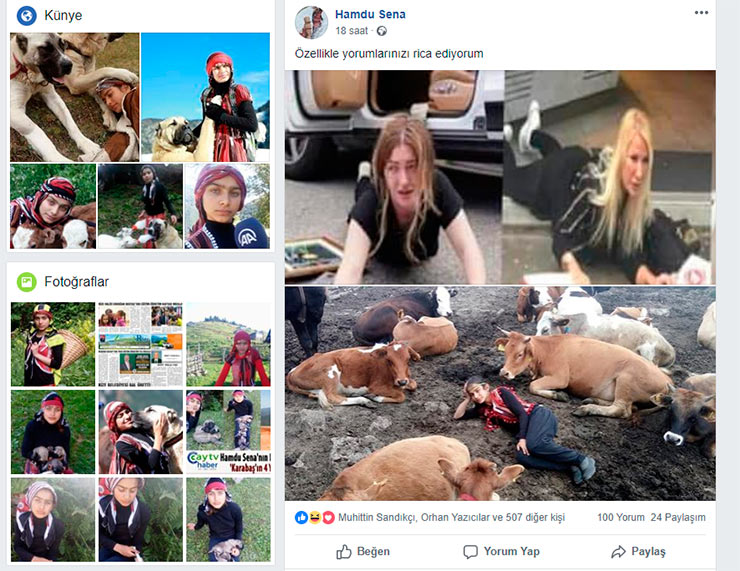Open Hamdu Sena's profile picture avatar
Screen dimensions: 740x571
(312, 22)
